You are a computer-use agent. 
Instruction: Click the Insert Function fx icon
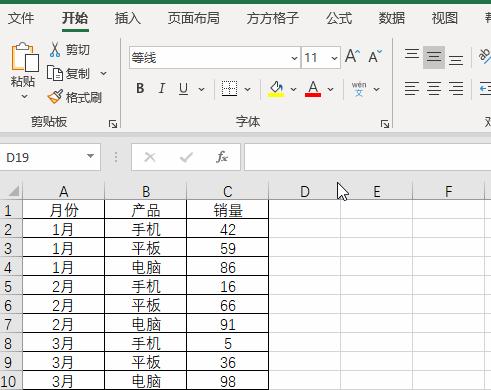click(x=222, y=157)
